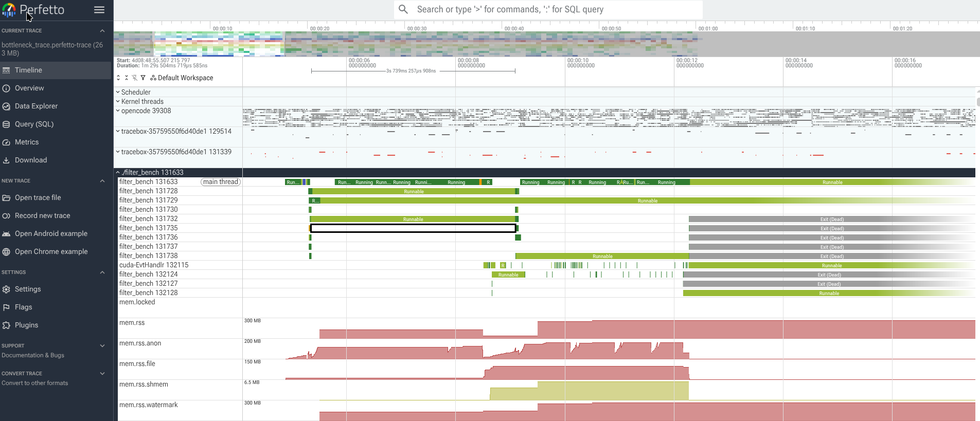The image size is (980, 421).
Task: Select Runnable slice on filter_bench 131728
Action: click(414, 191)
